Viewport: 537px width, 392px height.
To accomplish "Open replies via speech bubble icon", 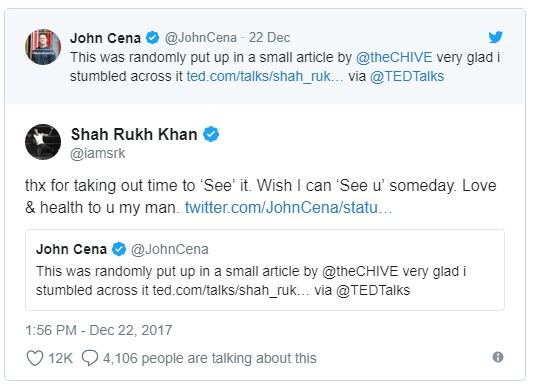I will pos(90,358).
